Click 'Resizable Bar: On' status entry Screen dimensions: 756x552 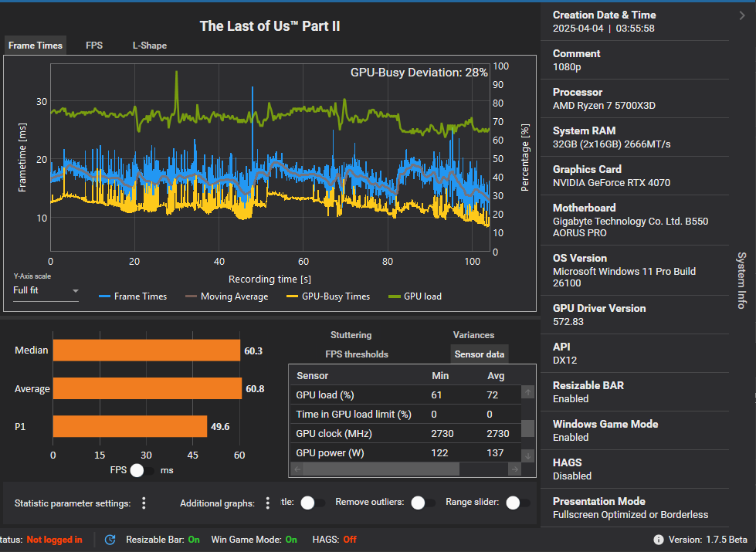[x=163, y=540]
